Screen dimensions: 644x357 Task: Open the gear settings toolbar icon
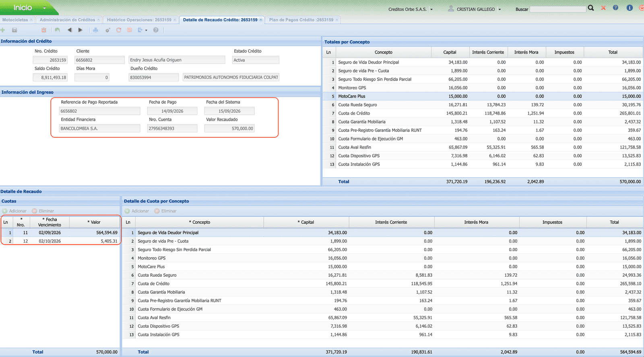[x=107, y=30]
